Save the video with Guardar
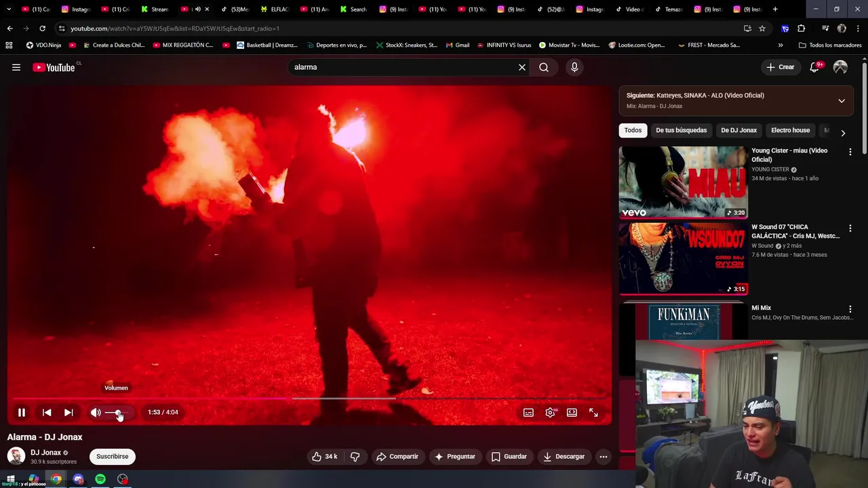Screen dimensions: 868x488 (x=509, y=457)
